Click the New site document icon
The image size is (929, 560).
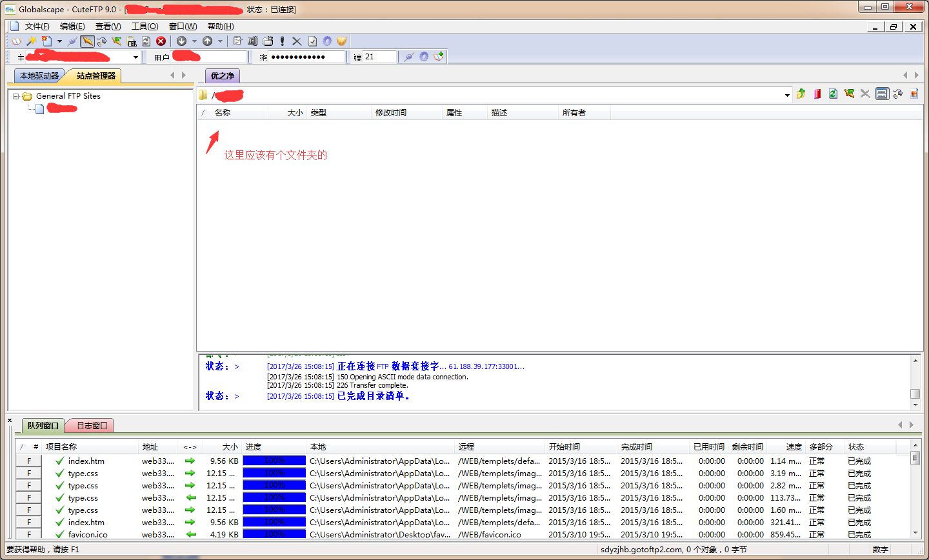click(46, 41)
